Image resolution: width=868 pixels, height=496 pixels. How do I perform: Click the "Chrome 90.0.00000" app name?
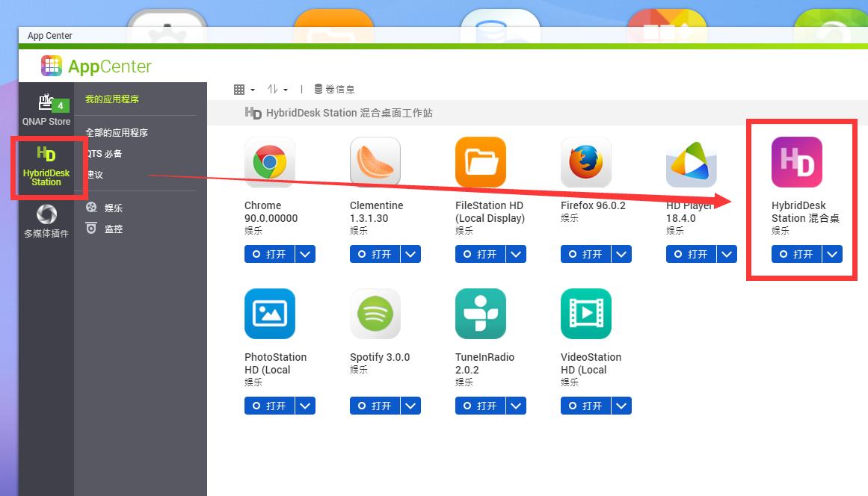tap(271, 212)
